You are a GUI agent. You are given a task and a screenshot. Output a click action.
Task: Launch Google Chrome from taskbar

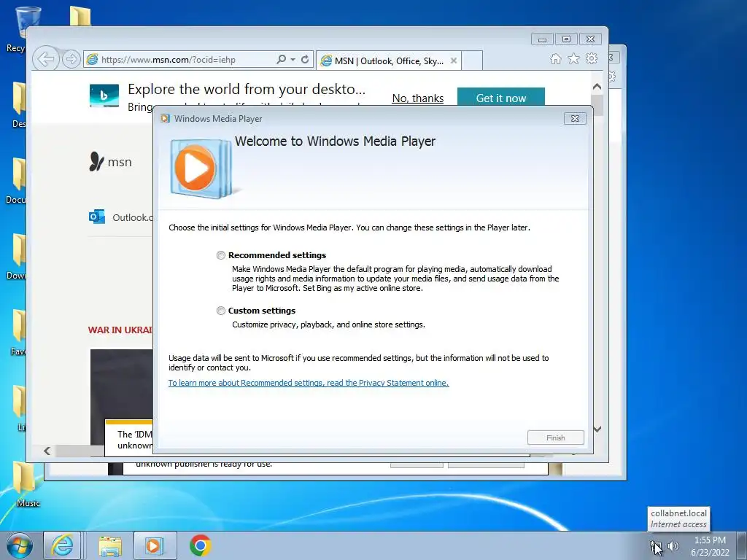point(200,545)
